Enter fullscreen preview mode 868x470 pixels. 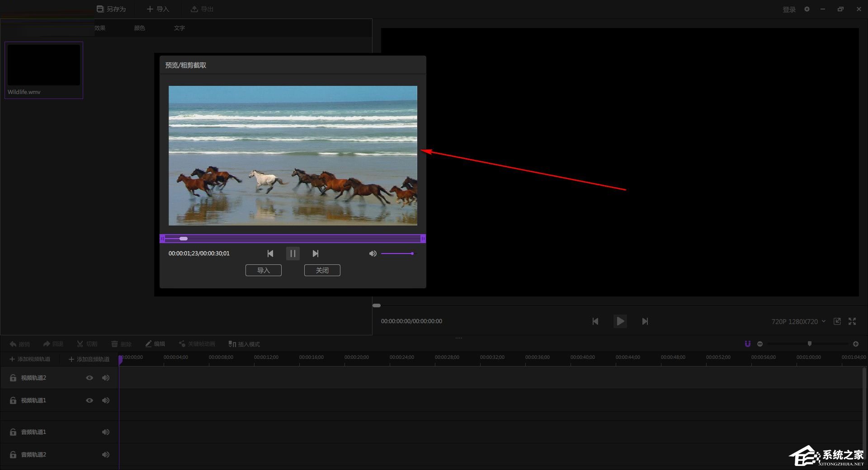coord(852,321)
